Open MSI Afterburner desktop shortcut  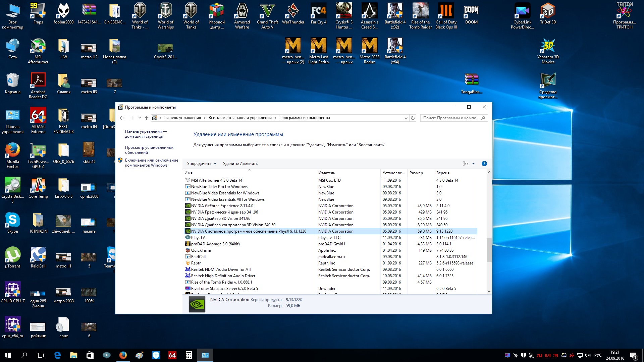coord(38,47)
